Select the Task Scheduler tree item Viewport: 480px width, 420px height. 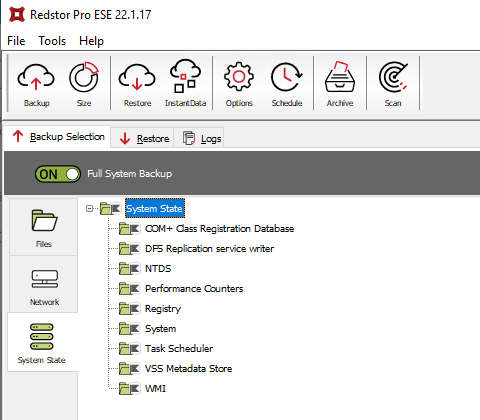(179, 349)
